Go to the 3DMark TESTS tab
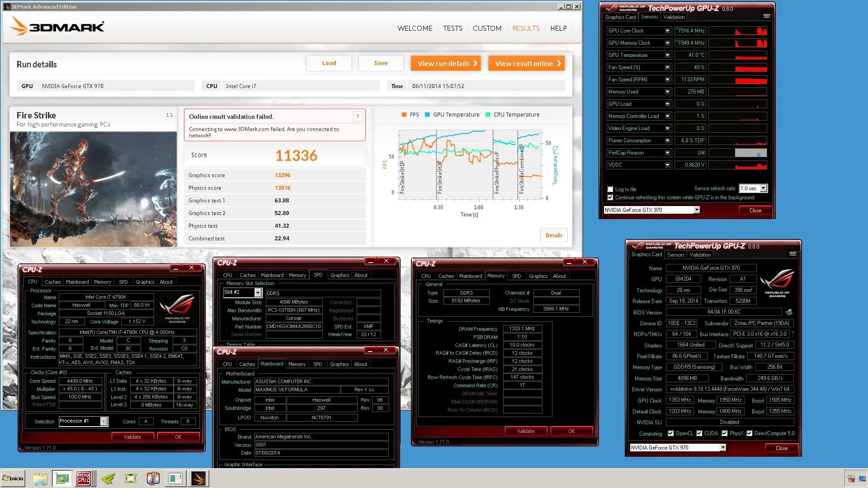The height and width of the screenshot is (488, 868). click(453, 28)
